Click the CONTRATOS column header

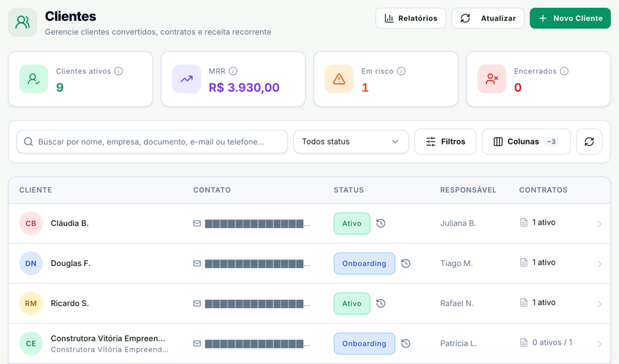[543, 190]
